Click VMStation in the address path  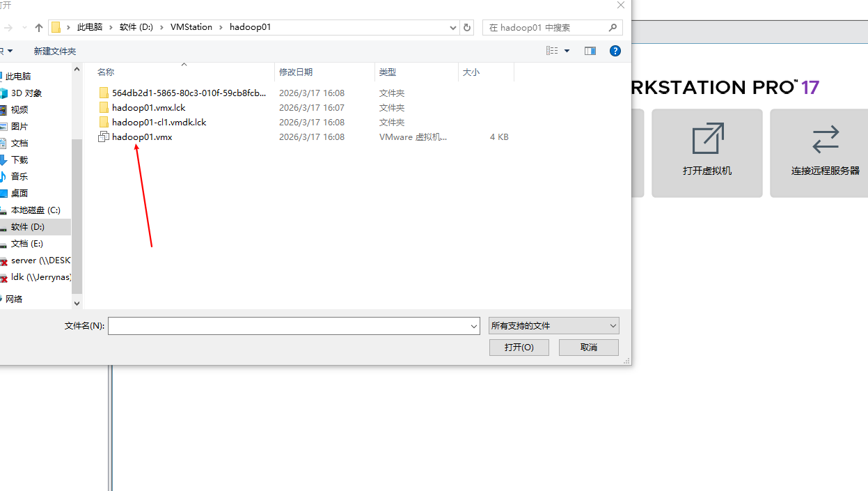pos(191,28)
